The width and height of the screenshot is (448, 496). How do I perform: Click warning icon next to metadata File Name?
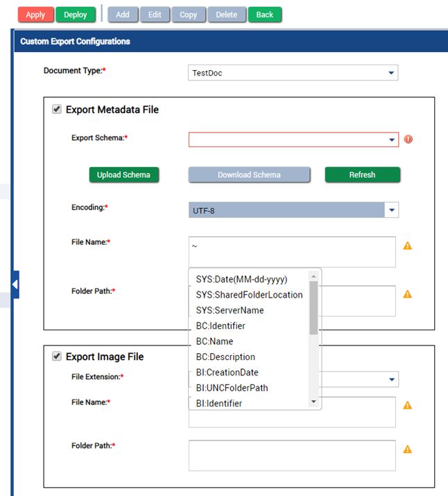pyautogui.click(x=408, y=246)
